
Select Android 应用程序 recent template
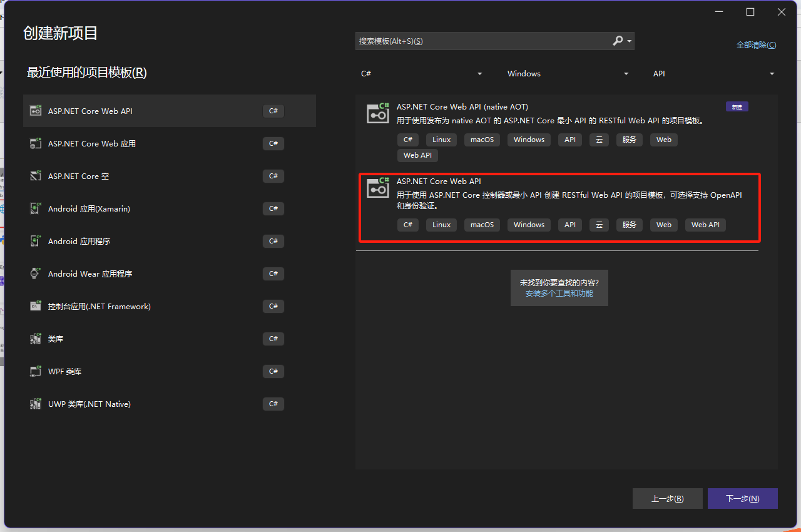170,241
